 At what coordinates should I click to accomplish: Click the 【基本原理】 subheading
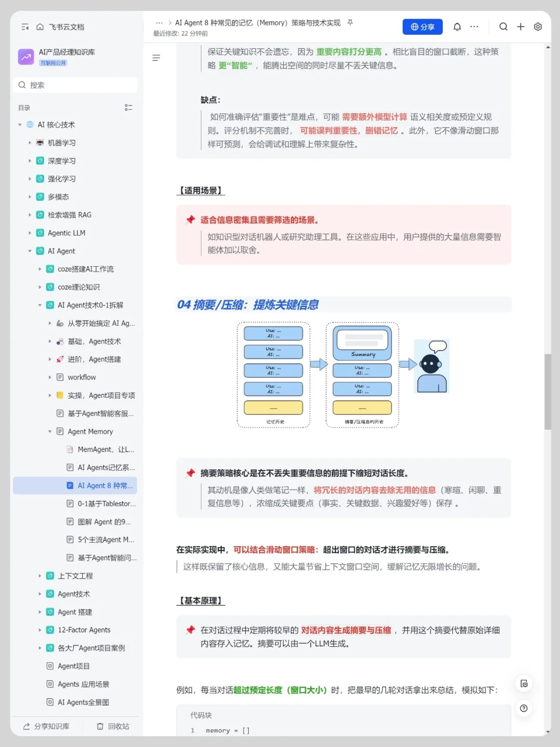point(201,601)
